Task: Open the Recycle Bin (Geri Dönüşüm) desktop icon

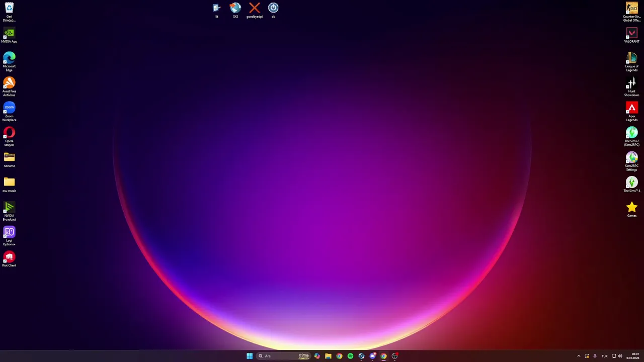Action: [x=9, y=12]
